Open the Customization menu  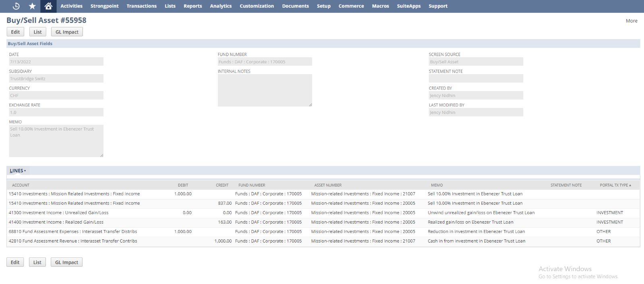(256, 6)
